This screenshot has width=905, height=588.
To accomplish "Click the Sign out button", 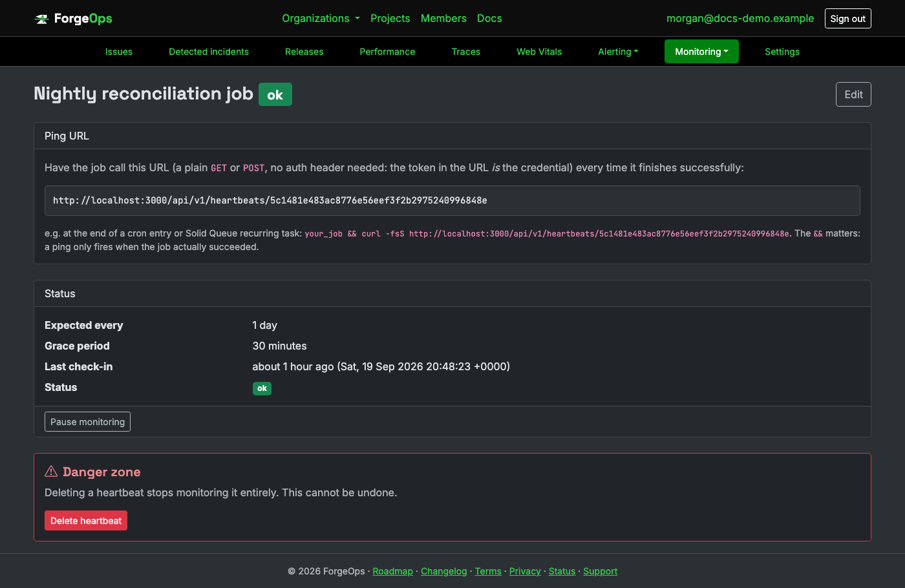I will [848, 19].
